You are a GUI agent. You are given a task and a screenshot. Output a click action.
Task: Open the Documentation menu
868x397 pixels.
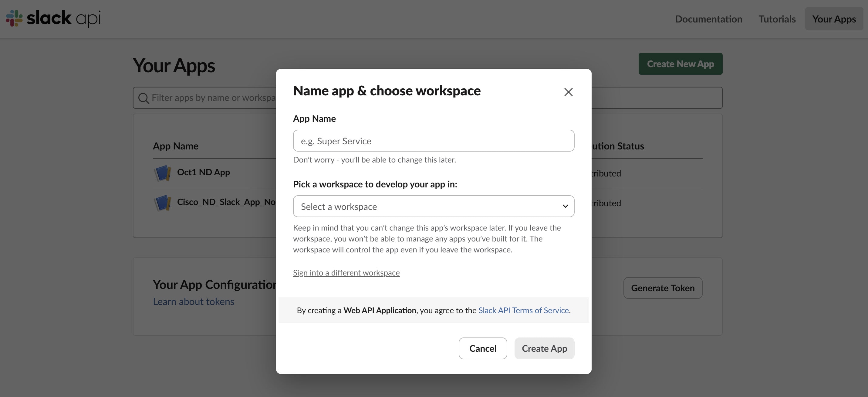coord(708,19)
